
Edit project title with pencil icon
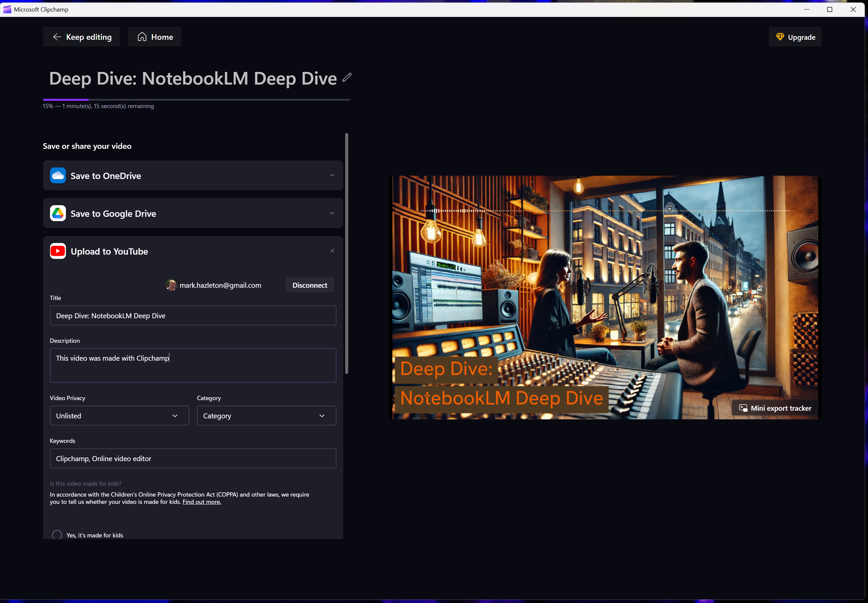tap(347, 78)
